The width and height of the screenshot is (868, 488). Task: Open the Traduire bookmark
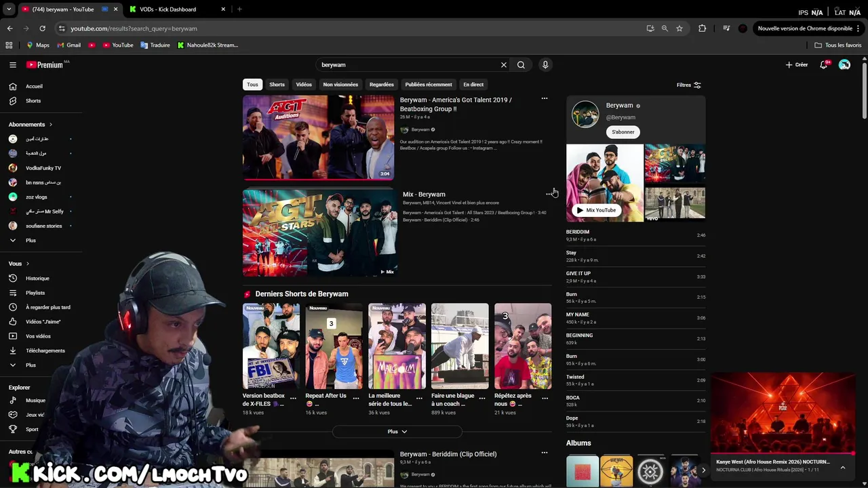[x=155, y=45]
